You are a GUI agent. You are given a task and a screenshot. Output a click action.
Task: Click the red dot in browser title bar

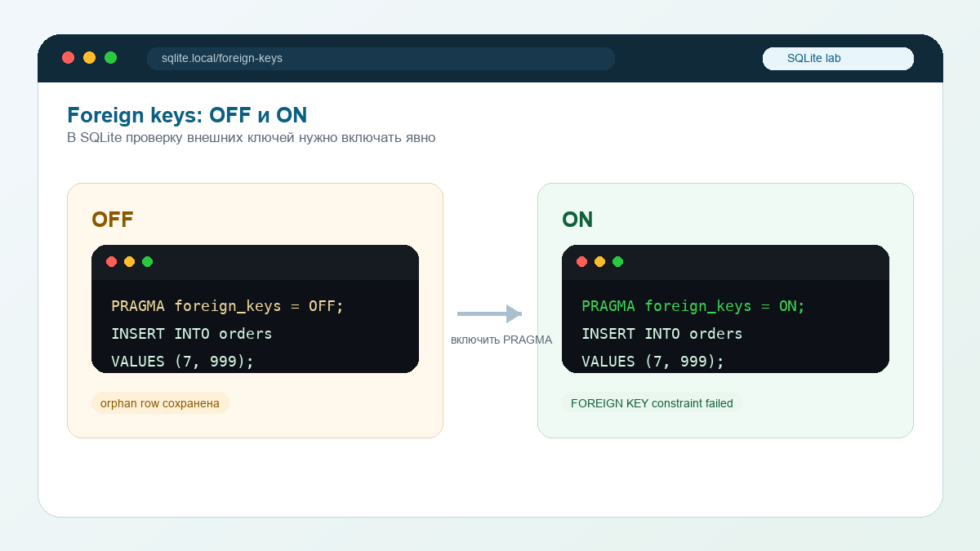tap(69, 58)
